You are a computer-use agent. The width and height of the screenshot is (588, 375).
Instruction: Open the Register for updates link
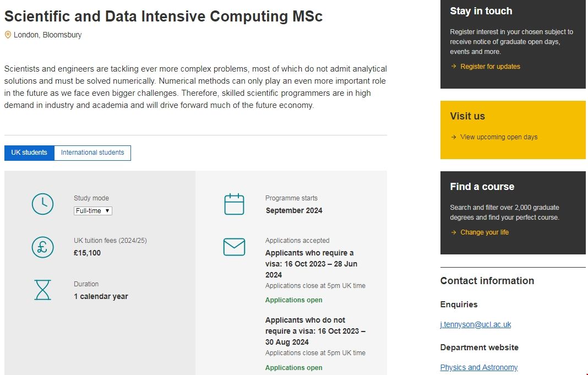pos(490,67)
